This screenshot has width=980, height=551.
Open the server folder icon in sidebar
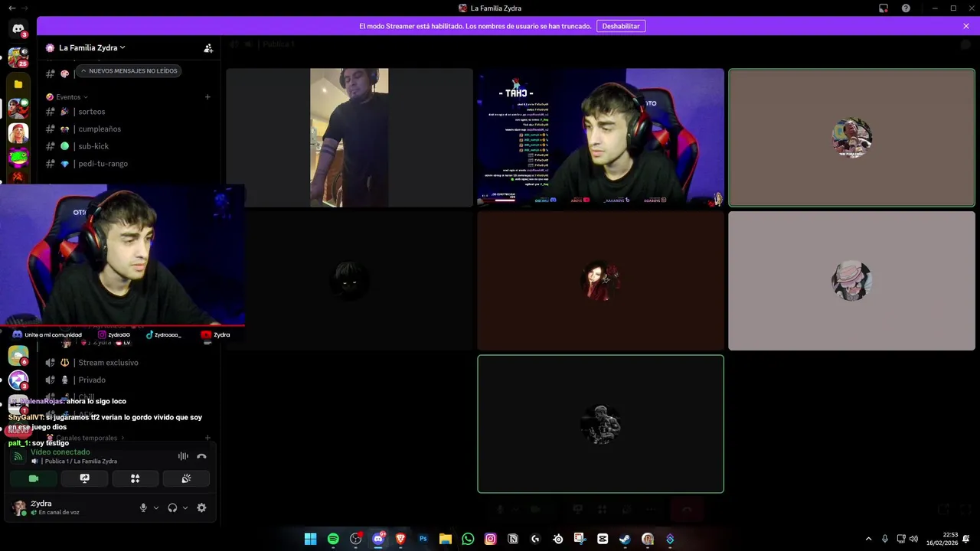18,84
